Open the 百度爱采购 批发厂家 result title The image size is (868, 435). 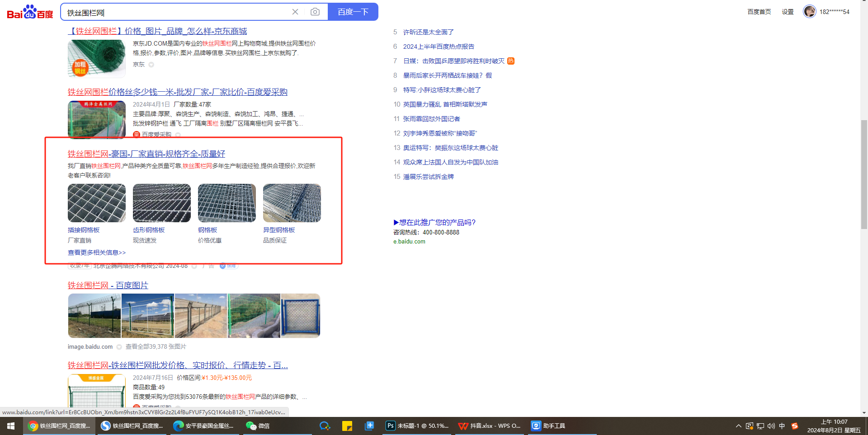click(x=178, y=92)
